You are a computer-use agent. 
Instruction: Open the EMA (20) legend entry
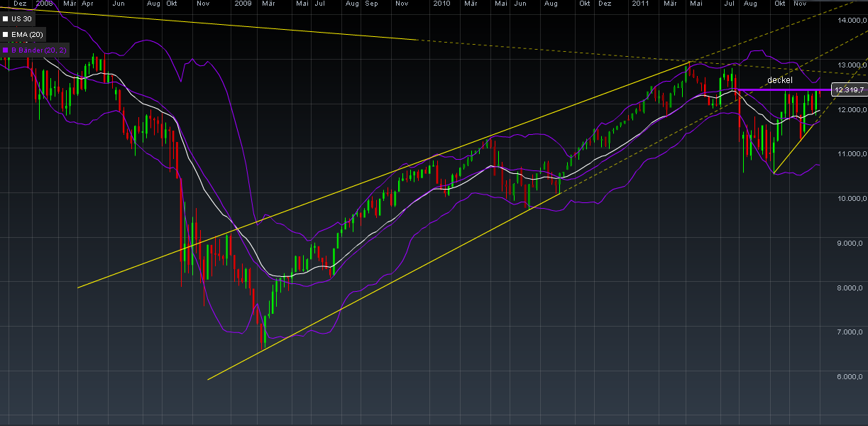28,34
